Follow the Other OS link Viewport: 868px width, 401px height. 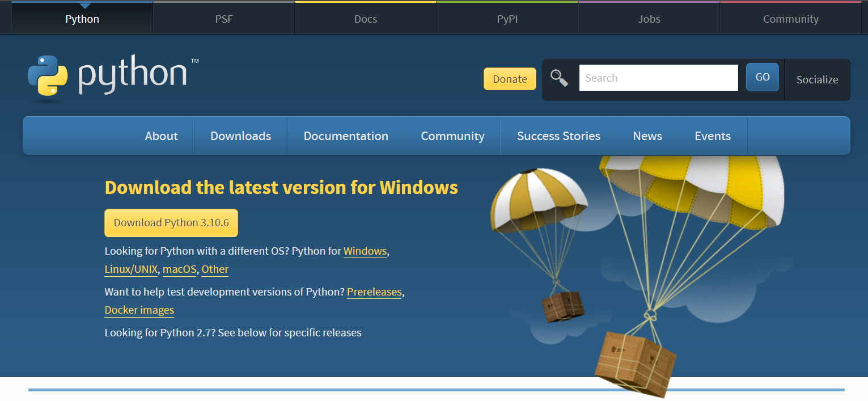point(215,269)
